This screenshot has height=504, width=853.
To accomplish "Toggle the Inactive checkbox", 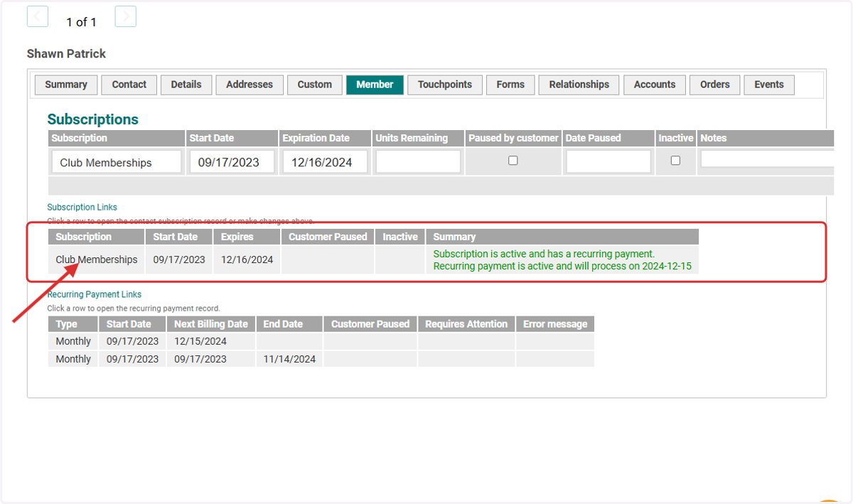I will [x=675, y=161].
